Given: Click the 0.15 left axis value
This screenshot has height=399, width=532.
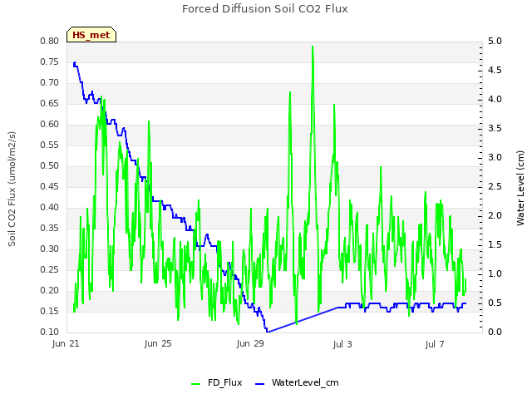Looking at the screenshot, I should click(50, 311).
